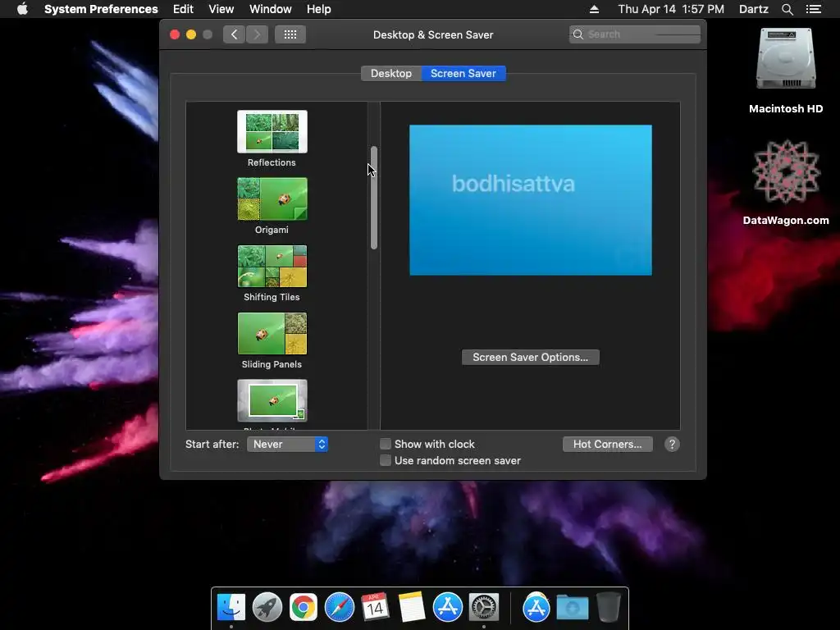
Task: Close the preferences window with red button
Action: (175, 34)
